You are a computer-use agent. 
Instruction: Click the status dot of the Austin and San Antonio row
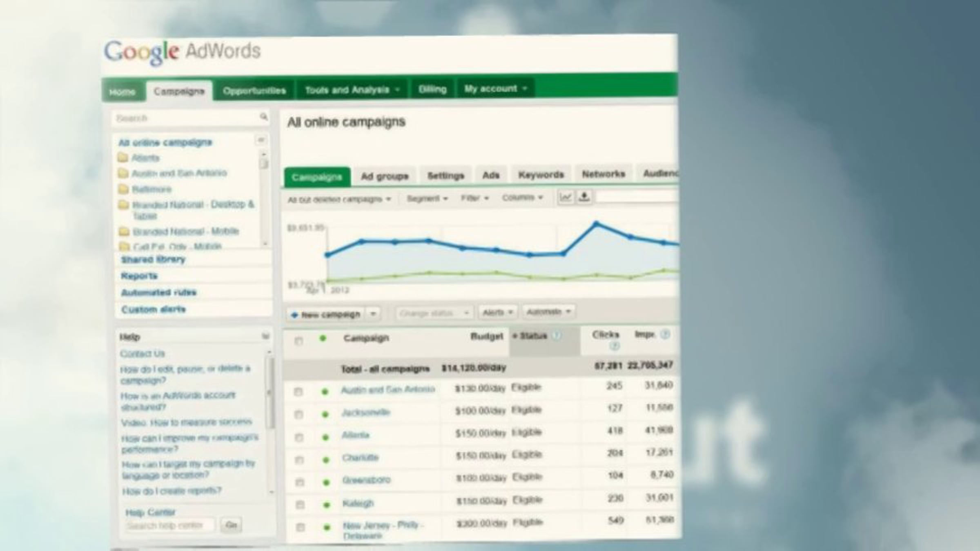325,391
